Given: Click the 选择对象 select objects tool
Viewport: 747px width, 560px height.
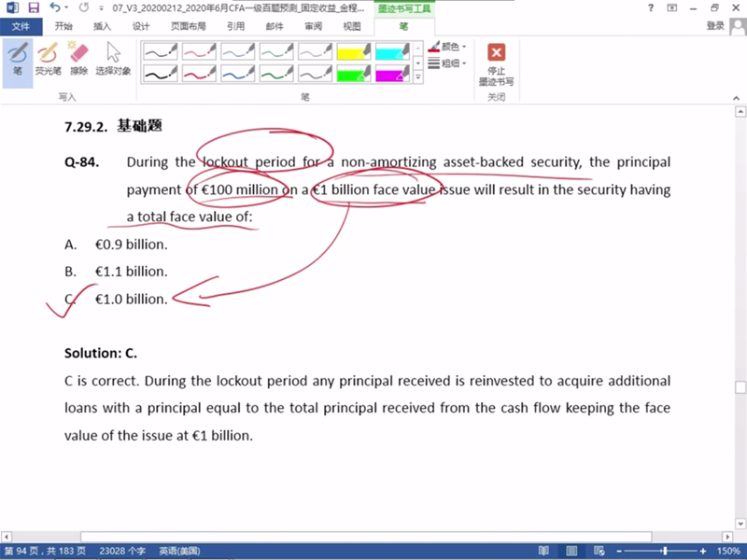Looking at the screenshot, I should click(113, 58).
